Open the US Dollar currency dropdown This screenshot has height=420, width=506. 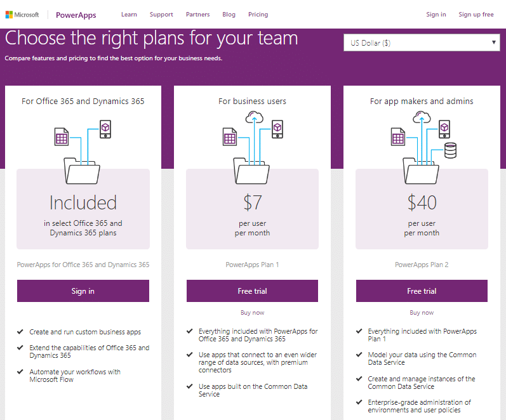(x=422, y=43)
